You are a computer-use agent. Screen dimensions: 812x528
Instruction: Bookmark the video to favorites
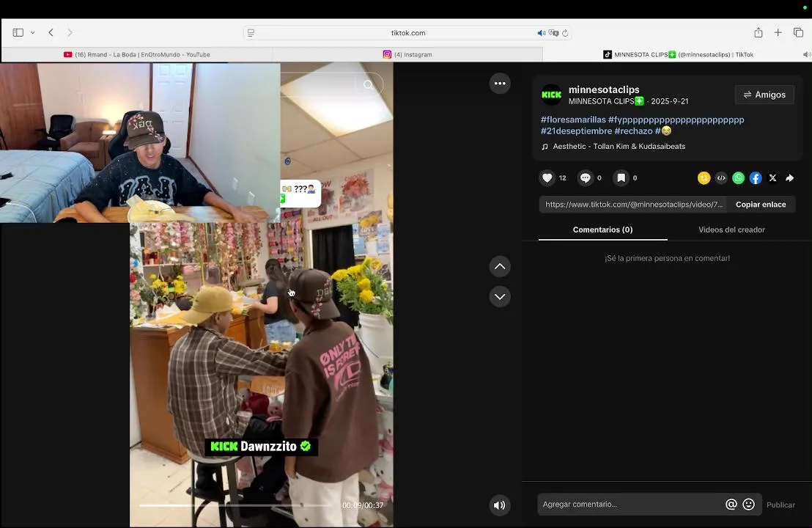[621, 178]
